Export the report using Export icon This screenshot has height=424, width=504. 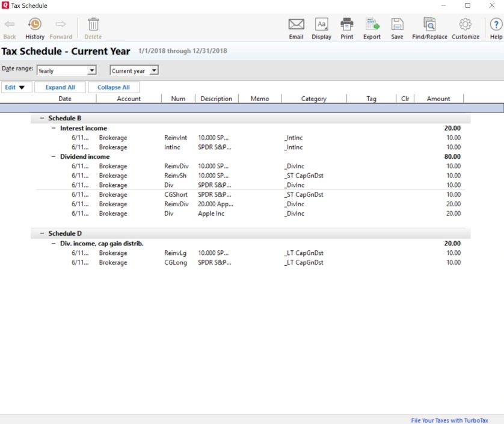click(372, 25)
